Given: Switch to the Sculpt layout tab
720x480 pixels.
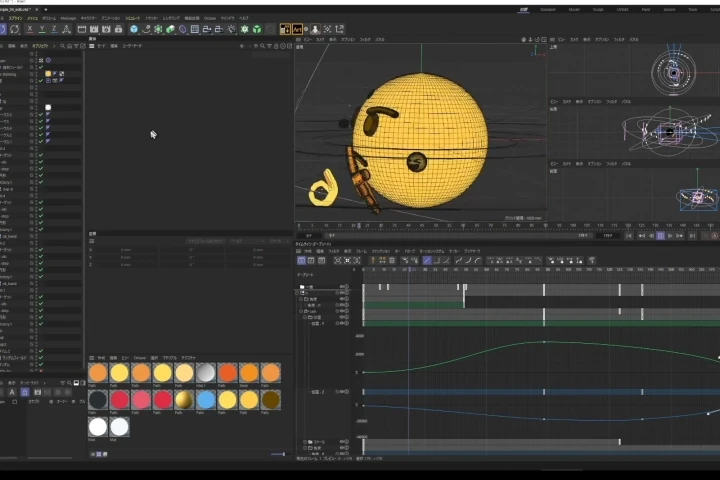Looking at the screenshot, I should pyautogui.click(x=598, y=10).
